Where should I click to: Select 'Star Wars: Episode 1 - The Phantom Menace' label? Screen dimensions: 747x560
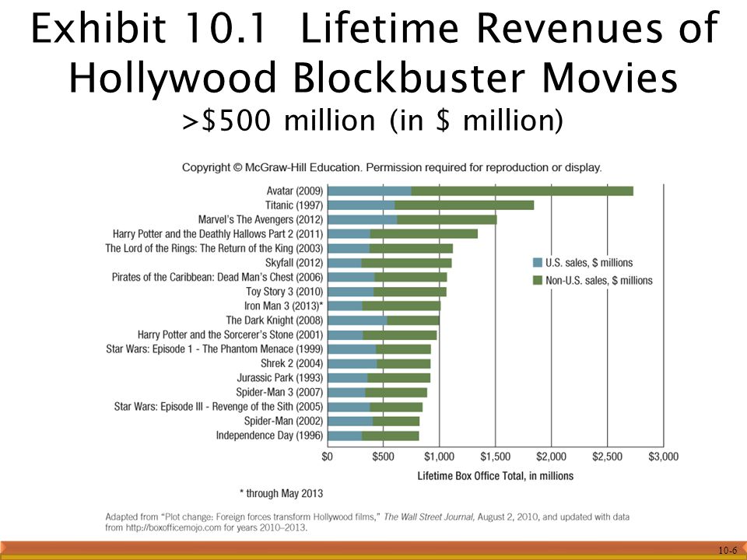tap(215, 349)
